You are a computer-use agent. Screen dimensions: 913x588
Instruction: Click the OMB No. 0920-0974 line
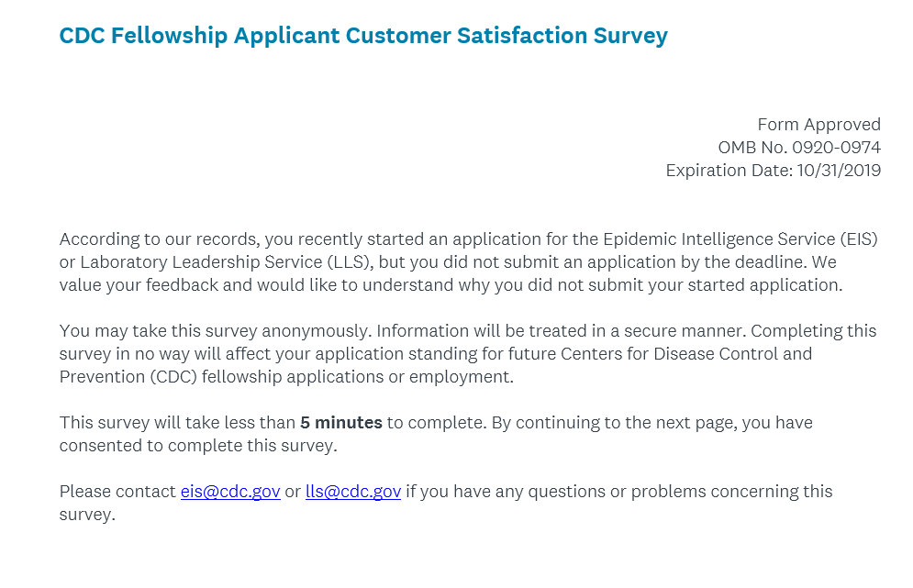[799, 148]
